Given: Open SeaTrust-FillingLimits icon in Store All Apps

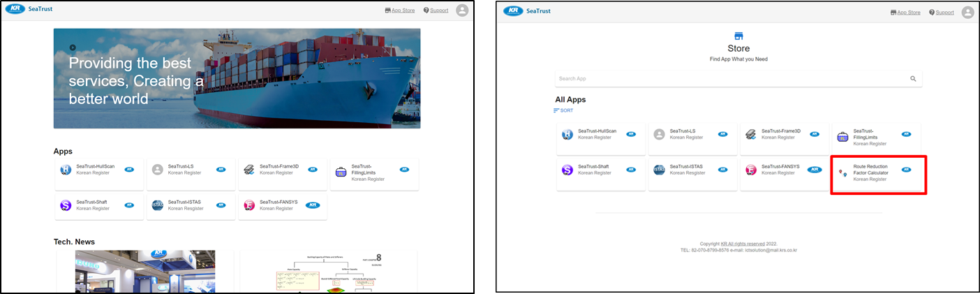Looking at the screenshot, I should click(x=842, y=137).
